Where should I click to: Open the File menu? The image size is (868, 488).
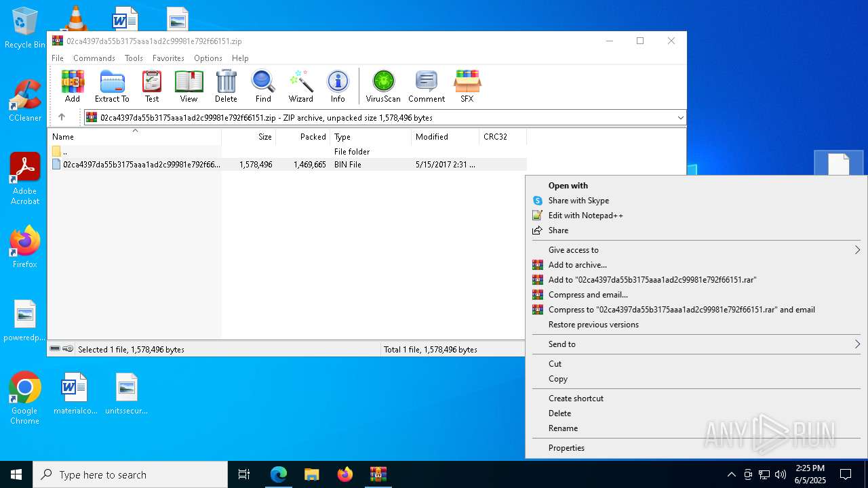click(58, 58)
